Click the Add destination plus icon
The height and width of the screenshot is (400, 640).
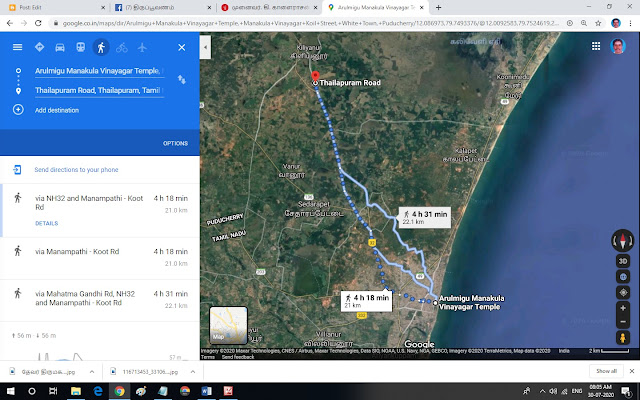pos(18,110)
